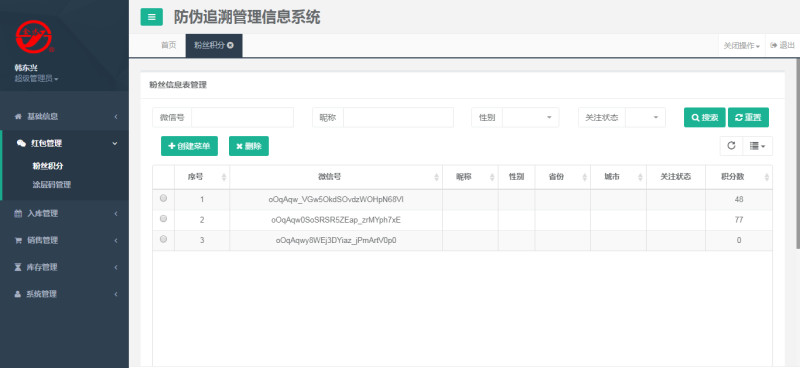Screen dimensions: 800x368
Task: Click the 搜索 search button
Action: [705, 117]
